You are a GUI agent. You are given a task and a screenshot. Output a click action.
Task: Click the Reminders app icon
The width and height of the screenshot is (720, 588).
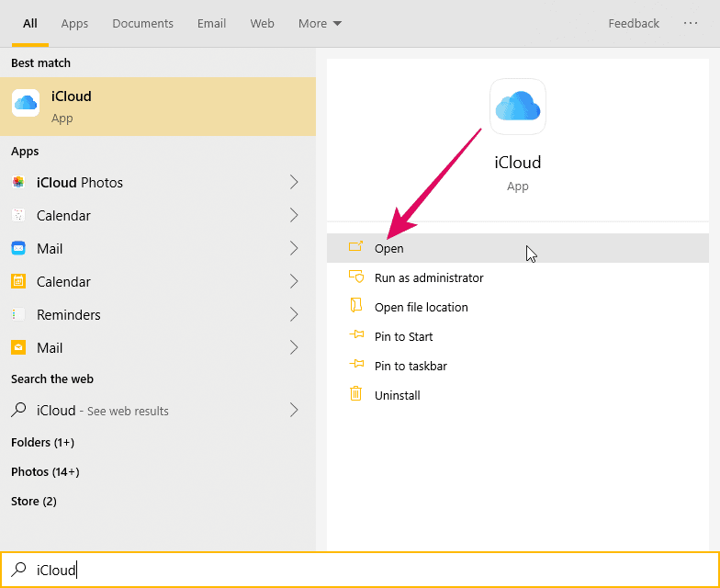[18, 314]
